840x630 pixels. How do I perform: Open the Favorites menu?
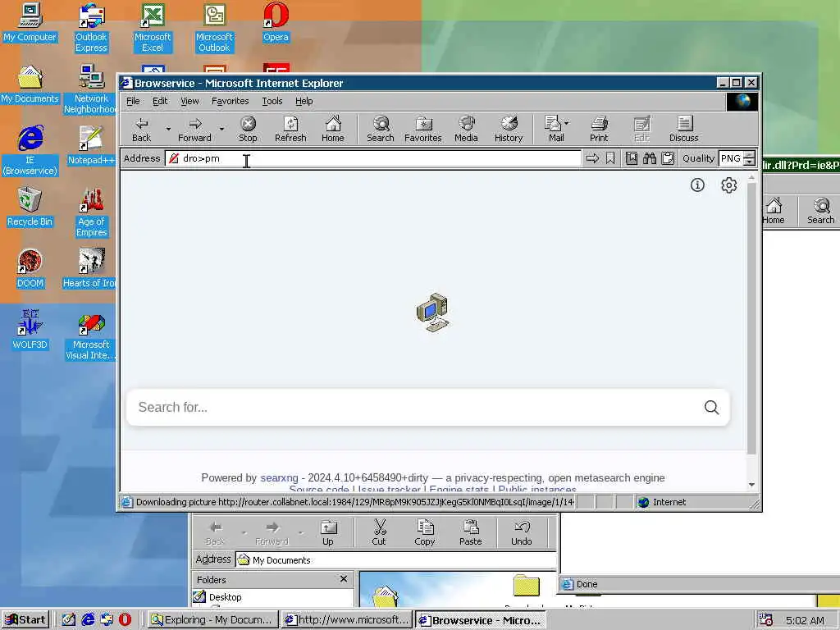230,101
